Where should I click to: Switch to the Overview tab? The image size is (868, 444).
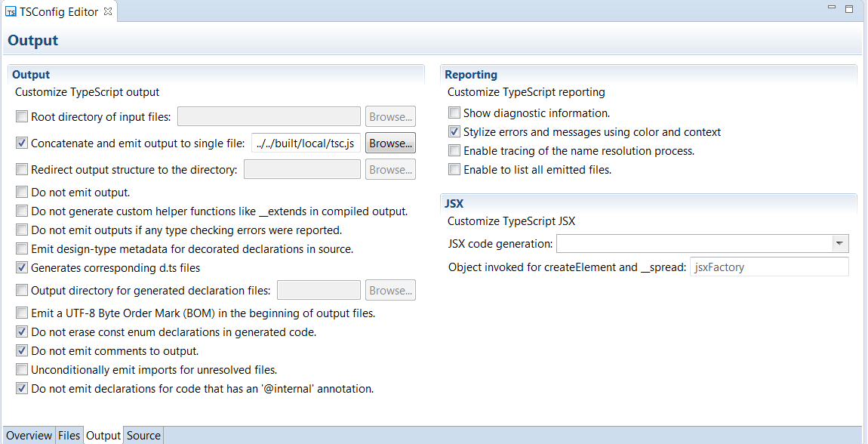(29, 435)
